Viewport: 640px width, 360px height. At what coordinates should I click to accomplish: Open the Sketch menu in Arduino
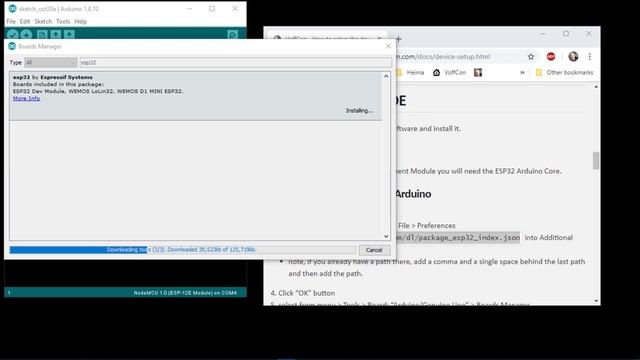point(43,21)
